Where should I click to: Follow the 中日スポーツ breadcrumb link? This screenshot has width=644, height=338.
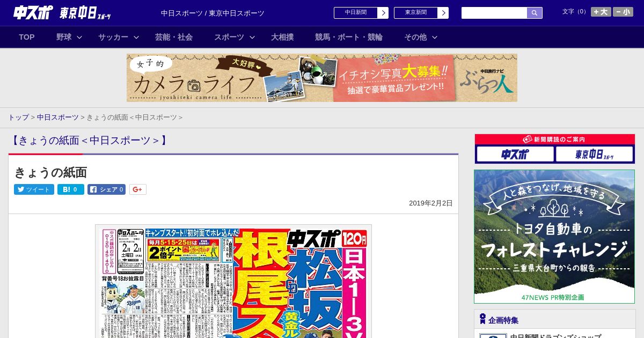[x=57, y=117]
